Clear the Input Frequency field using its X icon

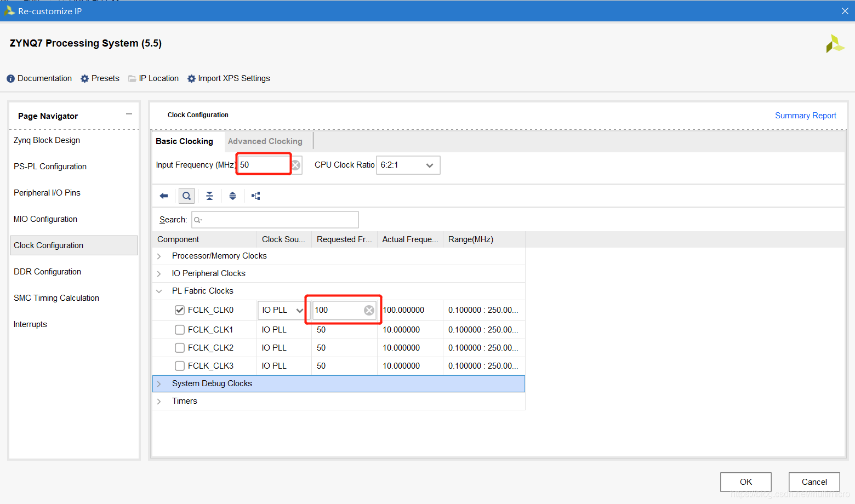[x=295, y=165]
